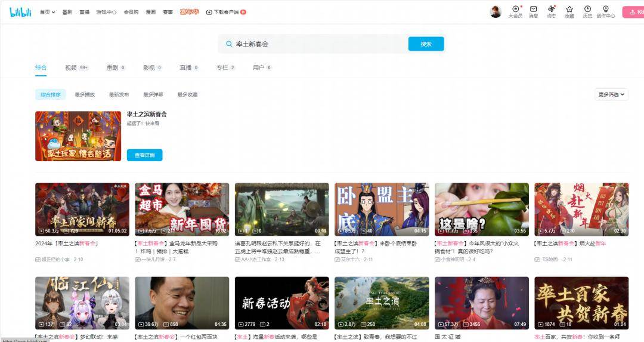Open the 历史 watch history icon
Image resolution: width=644 pixels, height=342 pixels.
click(587, 9)
